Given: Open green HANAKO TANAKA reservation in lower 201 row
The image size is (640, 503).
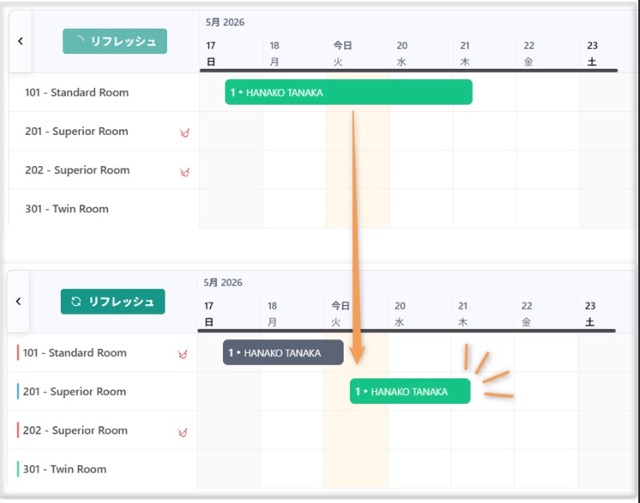Looking at the screenshot, I should [410, 391].
